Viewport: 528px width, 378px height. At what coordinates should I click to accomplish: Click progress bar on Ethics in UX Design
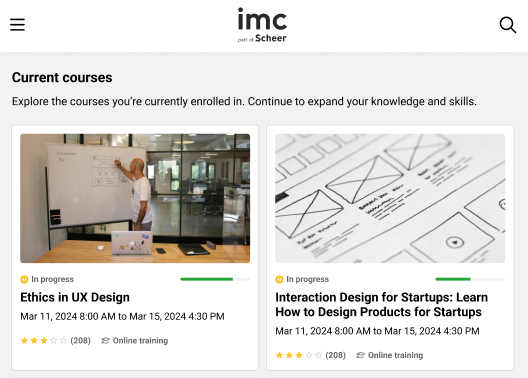pyautogui.click(x=215, y=279)
